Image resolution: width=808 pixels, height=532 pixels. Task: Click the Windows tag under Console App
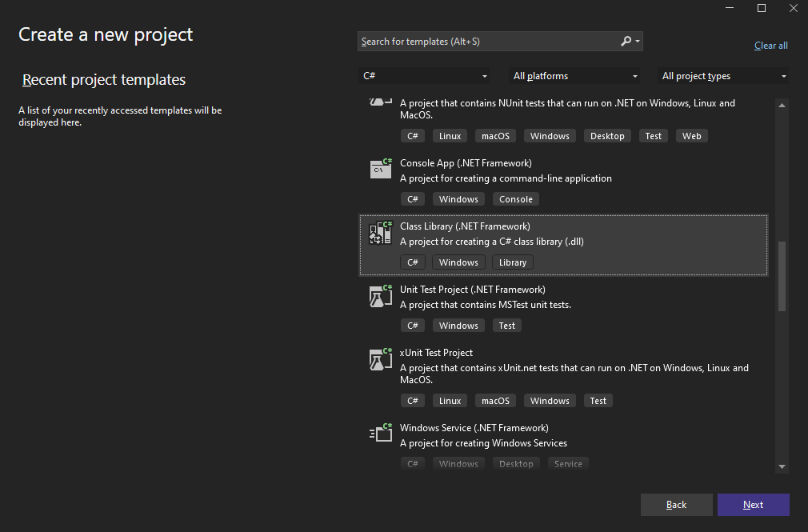click(x=458, y=199)
